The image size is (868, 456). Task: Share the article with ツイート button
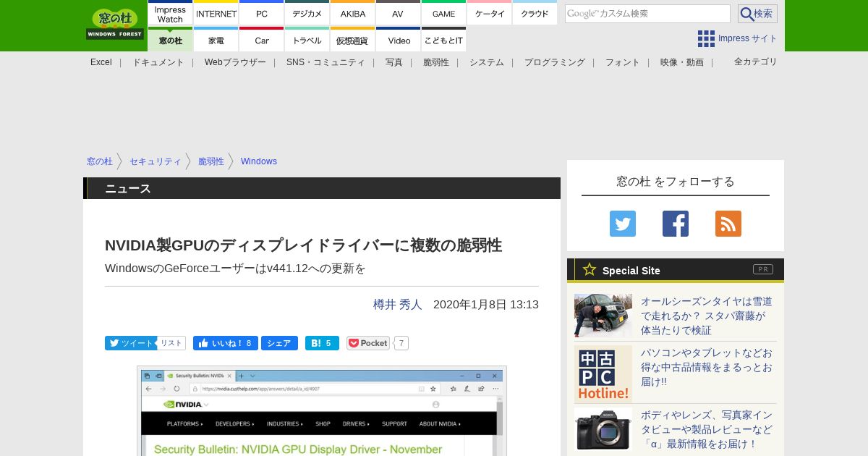click(131, 343)
